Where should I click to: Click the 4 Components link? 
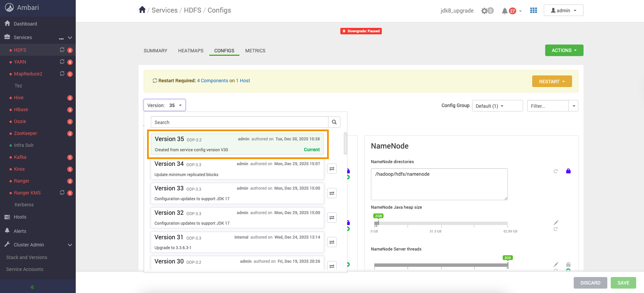pyautogui.click(x=212, y=81)
